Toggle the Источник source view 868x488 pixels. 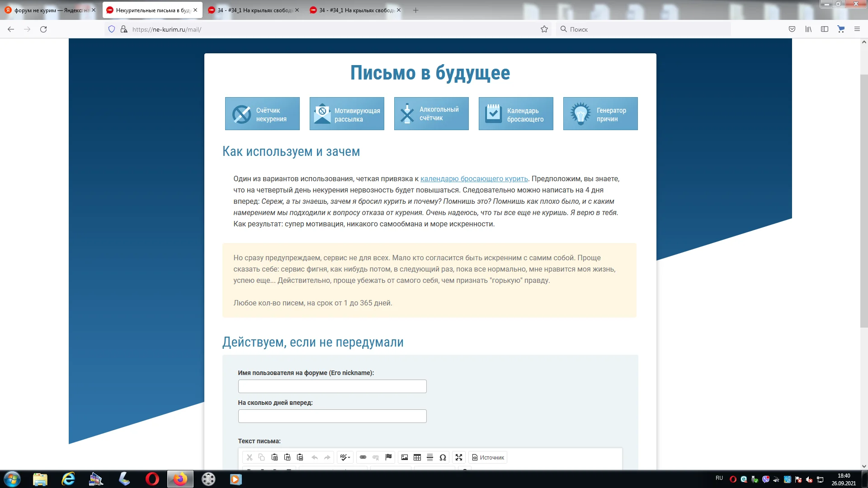488,457
